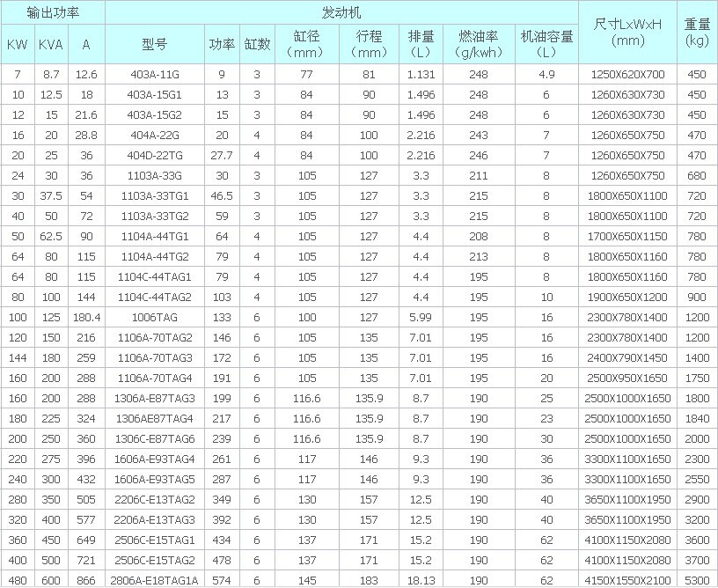
Task: Click model cell 404A-22G
Action: 155,135
